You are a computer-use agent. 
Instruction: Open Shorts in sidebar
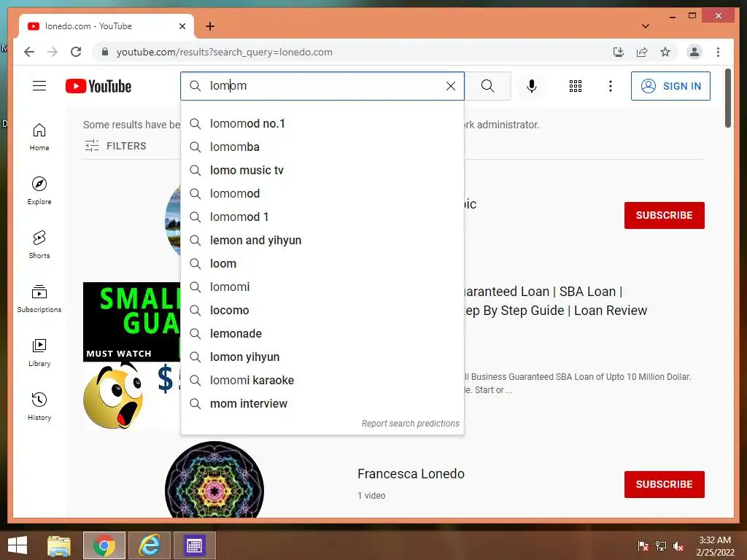click(x=39, y=245)
